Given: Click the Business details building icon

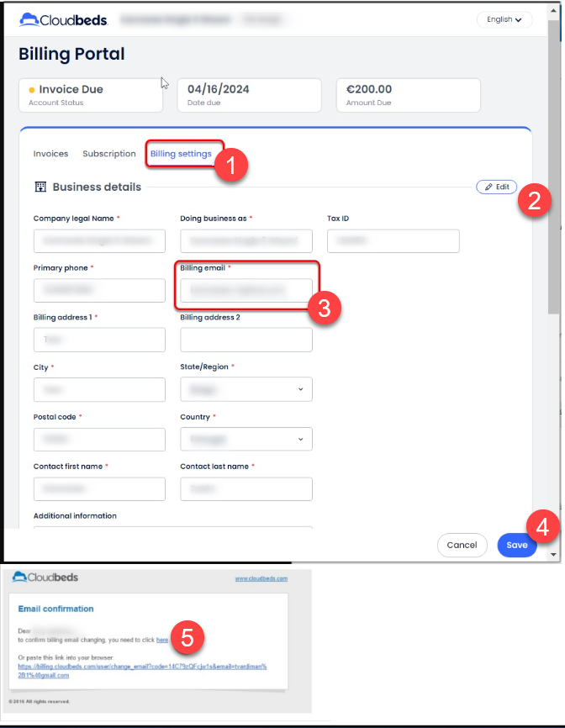Looking at the screenshot, I should click(41, 187).
